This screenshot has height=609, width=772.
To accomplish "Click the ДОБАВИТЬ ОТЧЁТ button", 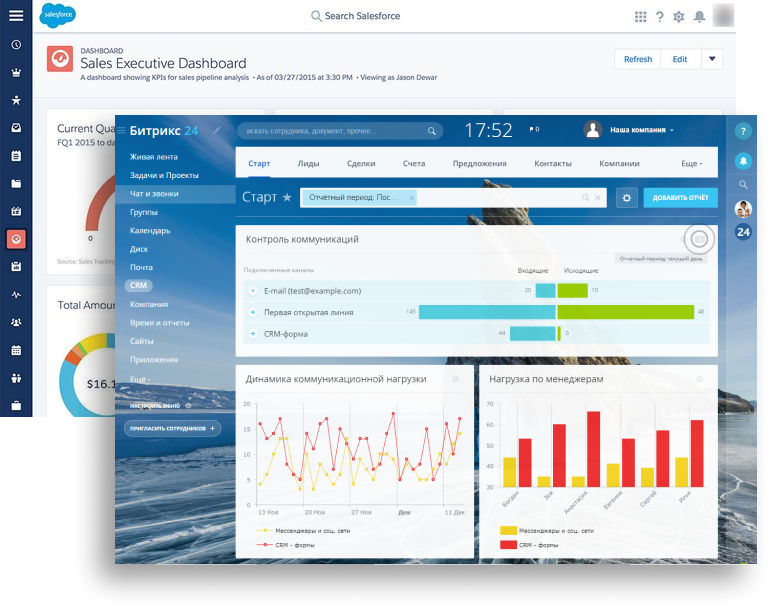I will (x=680, y=197).
